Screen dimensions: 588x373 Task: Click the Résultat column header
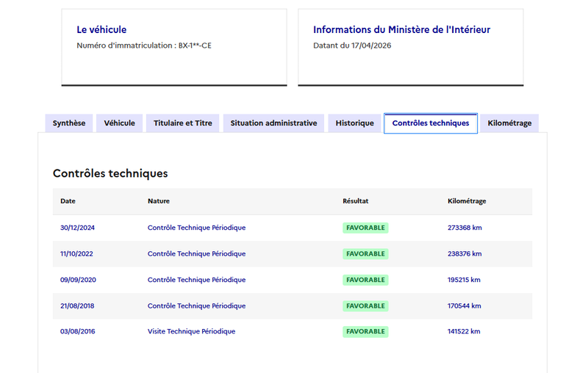(x=356, y=201)
